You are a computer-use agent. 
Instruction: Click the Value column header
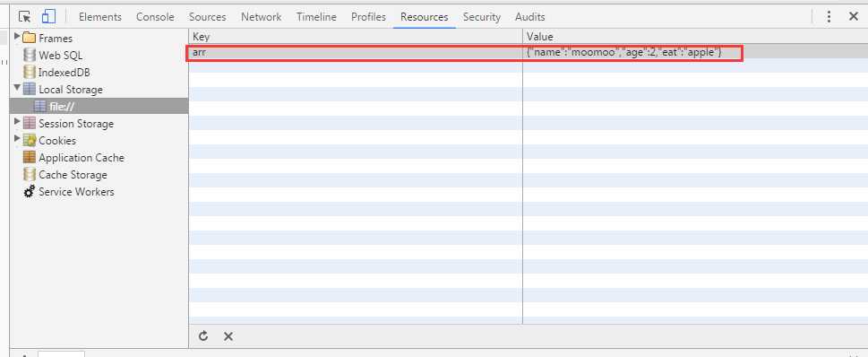pyautogui.click(x=695, y=37)
